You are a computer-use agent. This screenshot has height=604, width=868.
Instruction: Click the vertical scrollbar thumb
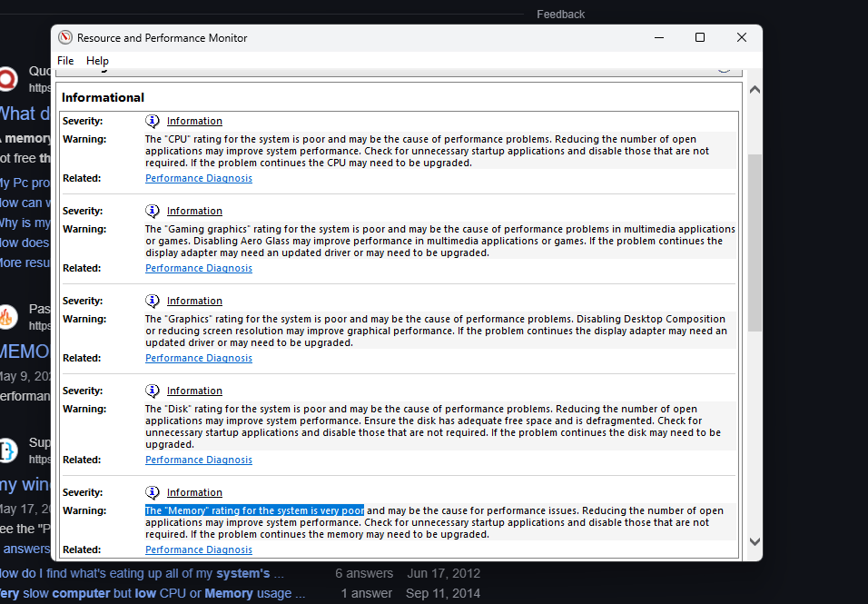(x=755, y=243)
